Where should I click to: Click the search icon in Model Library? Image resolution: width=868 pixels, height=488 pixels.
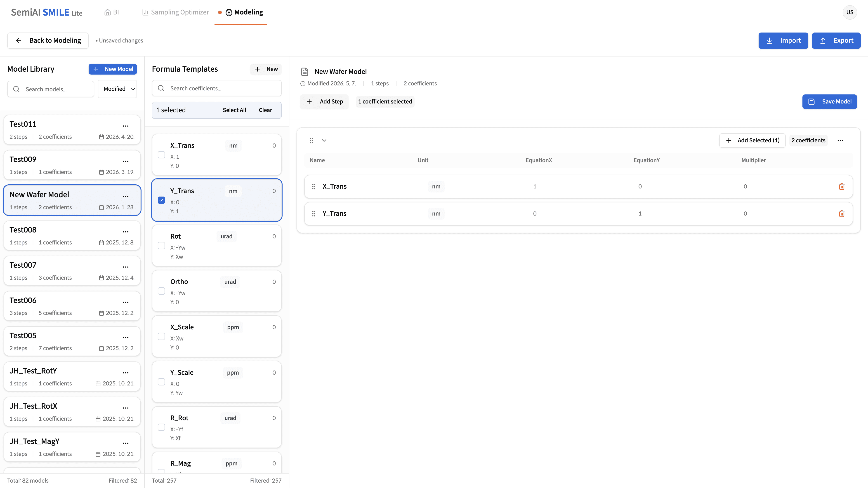click(x=16, y=89)
